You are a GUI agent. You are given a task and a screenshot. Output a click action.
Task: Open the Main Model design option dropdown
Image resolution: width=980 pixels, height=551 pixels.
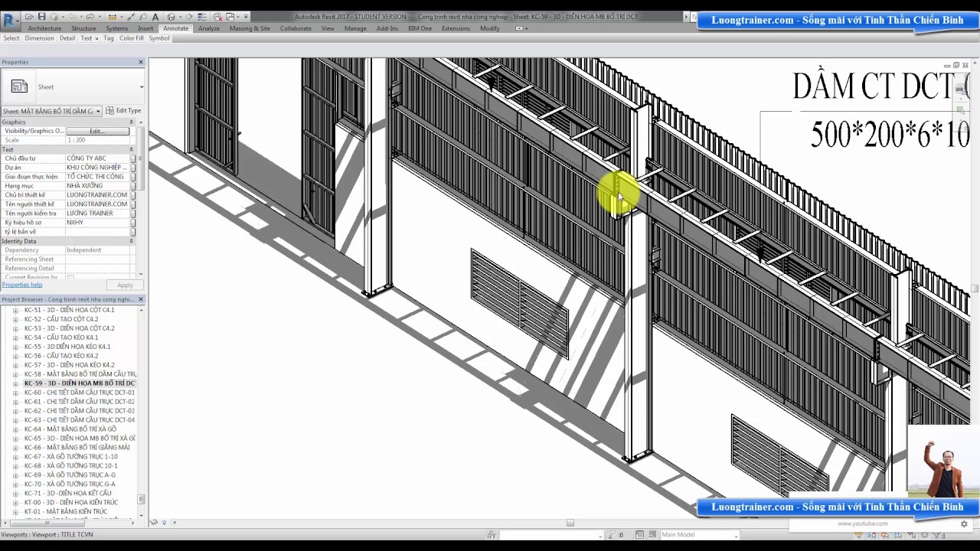tap(737, 535)
